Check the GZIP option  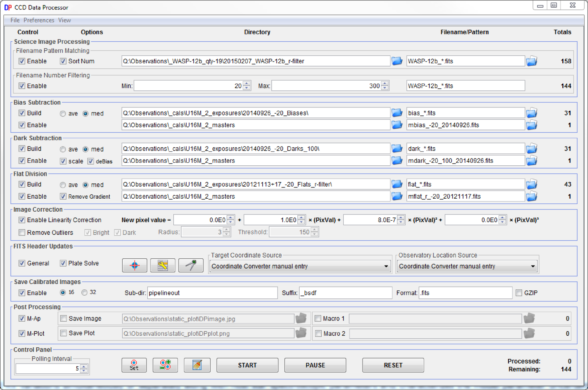pyautogui.click(x=519, y=293)
